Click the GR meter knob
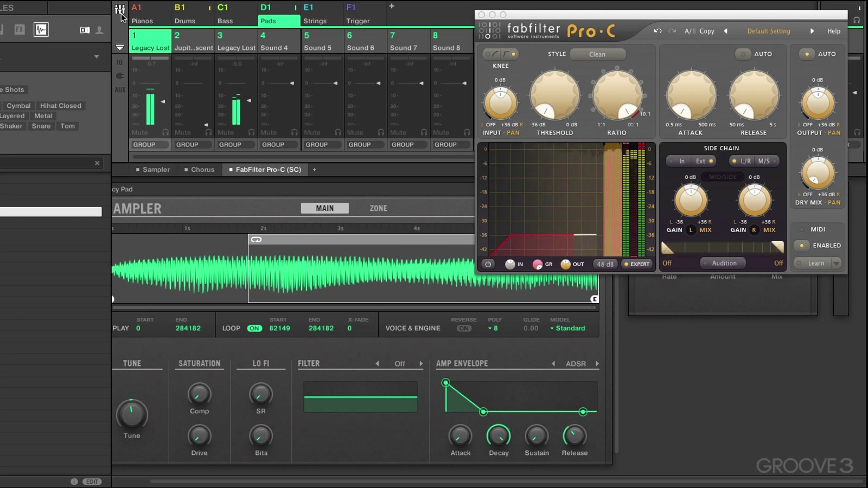Image resolution: width=868 pixels, height=488 pixels. [x=538, y=264]
